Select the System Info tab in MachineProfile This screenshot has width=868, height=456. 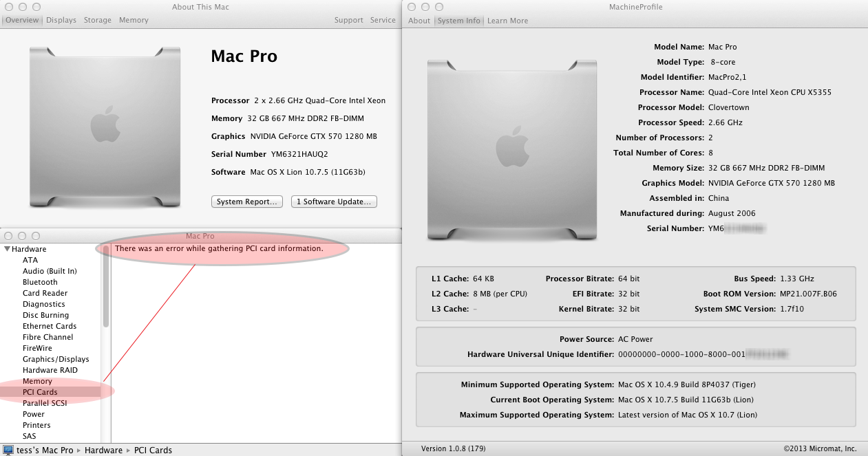(458, 21)
